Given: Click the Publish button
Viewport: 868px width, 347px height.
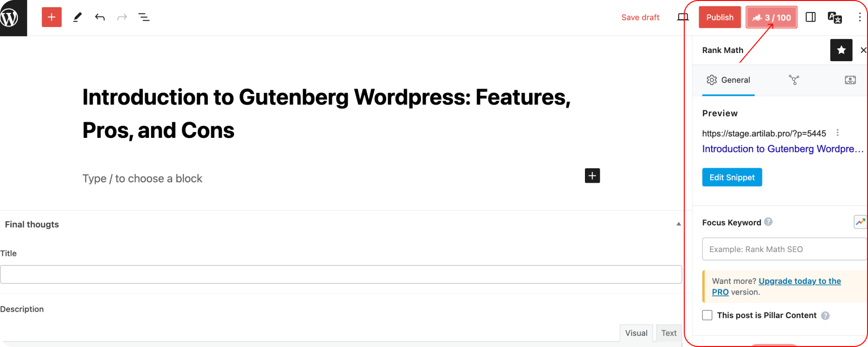Looking at the screenshot, I should 719,17.
